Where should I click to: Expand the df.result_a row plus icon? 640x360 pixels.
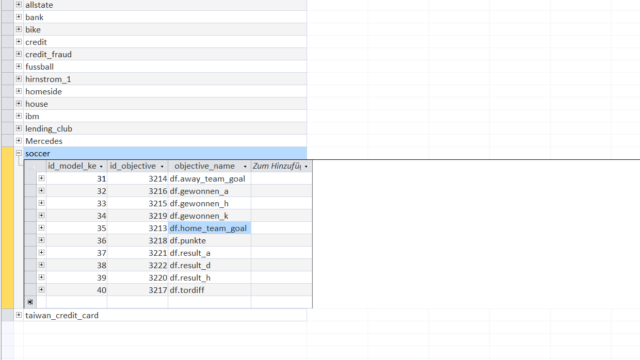pyautogui.click(x=42, y=252)
